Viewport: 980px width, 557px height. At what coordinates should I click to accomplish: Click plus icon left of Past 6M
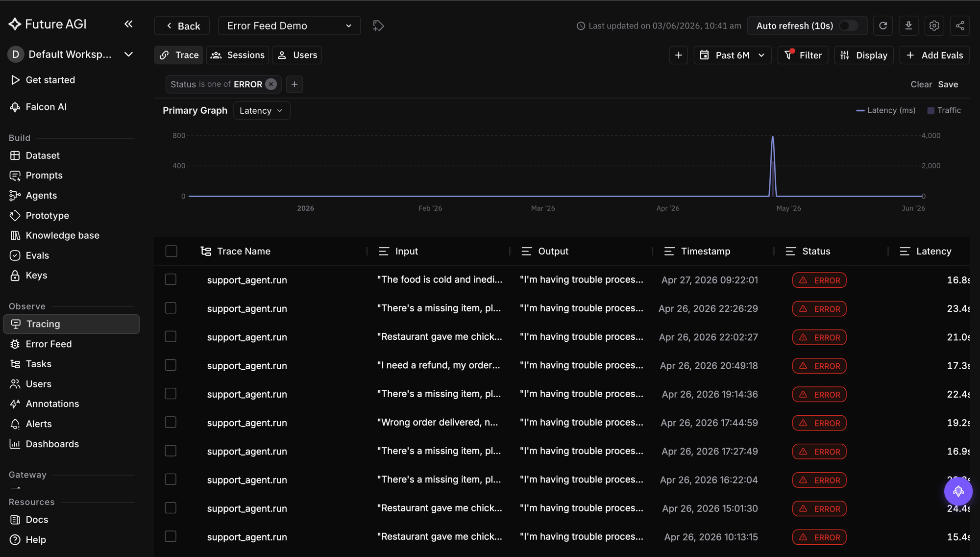tap(679, 55)
